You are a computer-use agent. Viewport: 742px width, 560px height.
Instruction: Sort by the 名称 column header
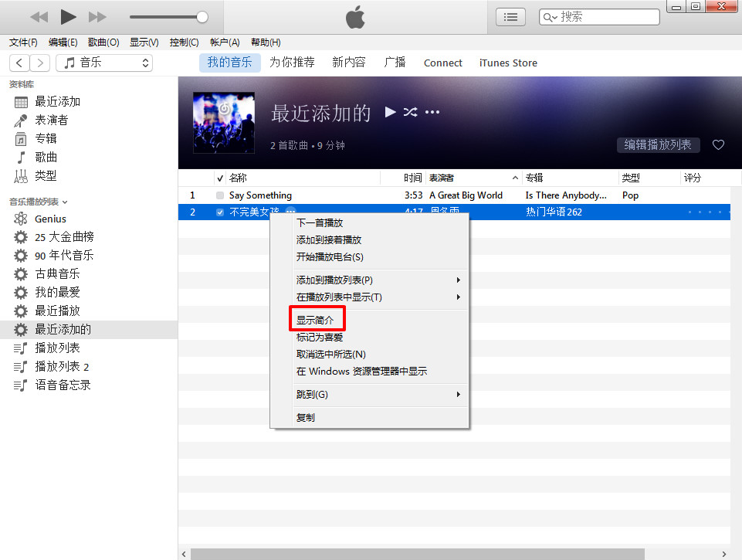pos(303,178)
